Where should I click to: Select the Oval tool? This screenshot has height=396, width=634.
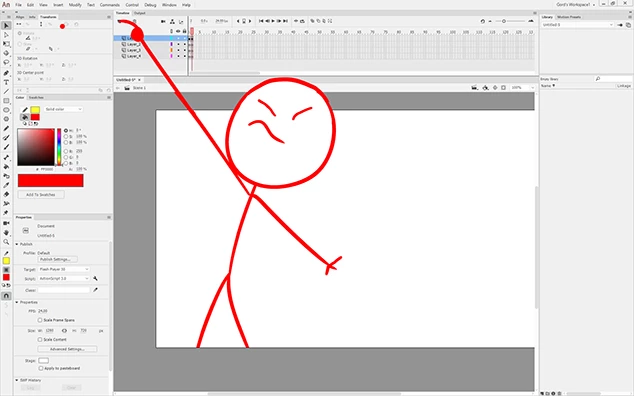click(x=6, y=110)
